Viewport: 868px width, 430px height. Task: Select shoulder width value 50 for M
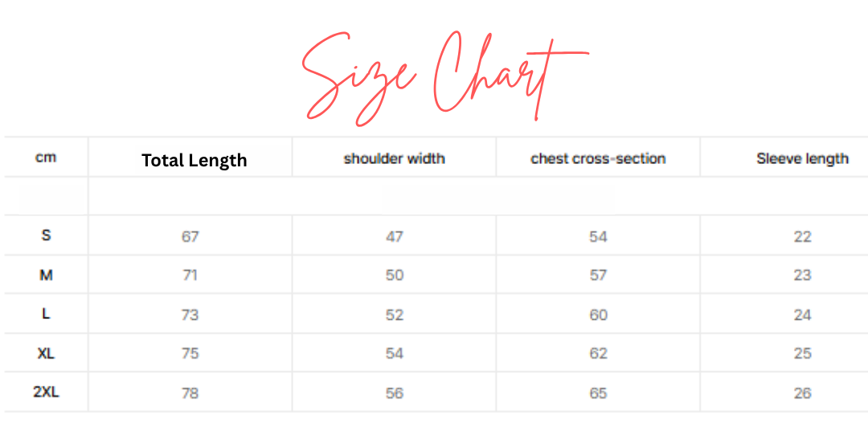click(394, 275)
